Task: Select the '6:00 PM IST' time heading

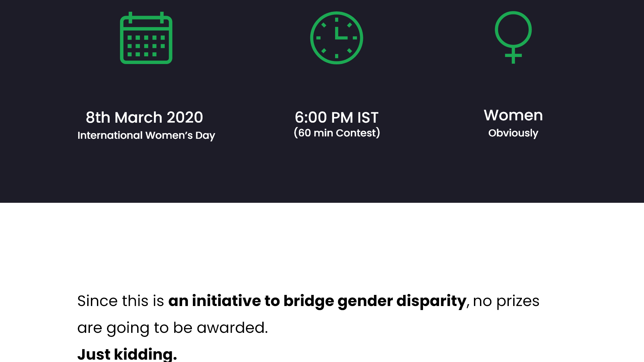Action: [337, 117]
